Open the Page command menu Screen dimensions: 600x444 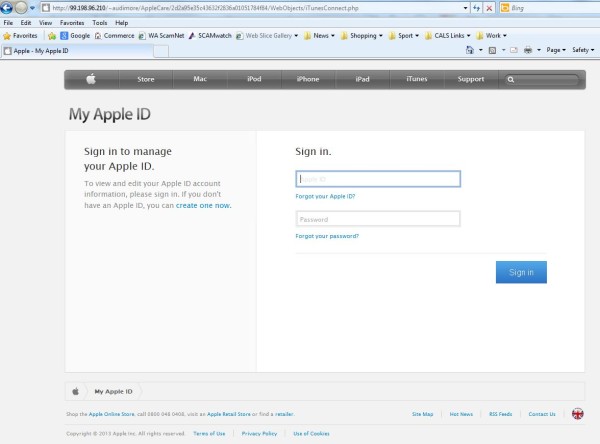[x=556, y=50]
